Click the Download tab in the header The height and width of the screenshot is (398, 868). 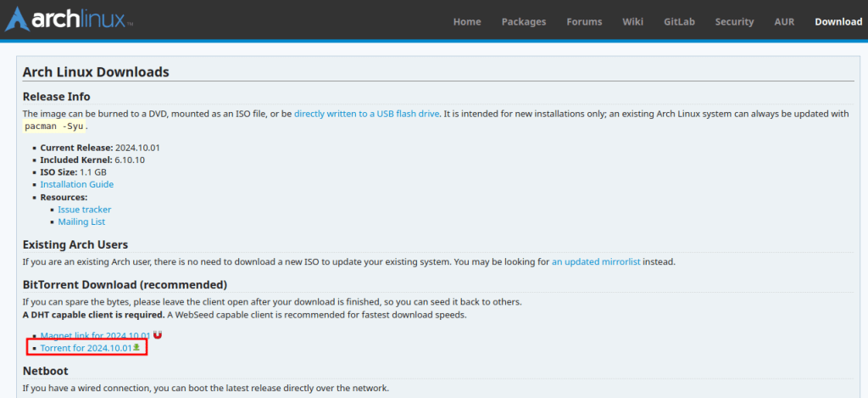838,21
